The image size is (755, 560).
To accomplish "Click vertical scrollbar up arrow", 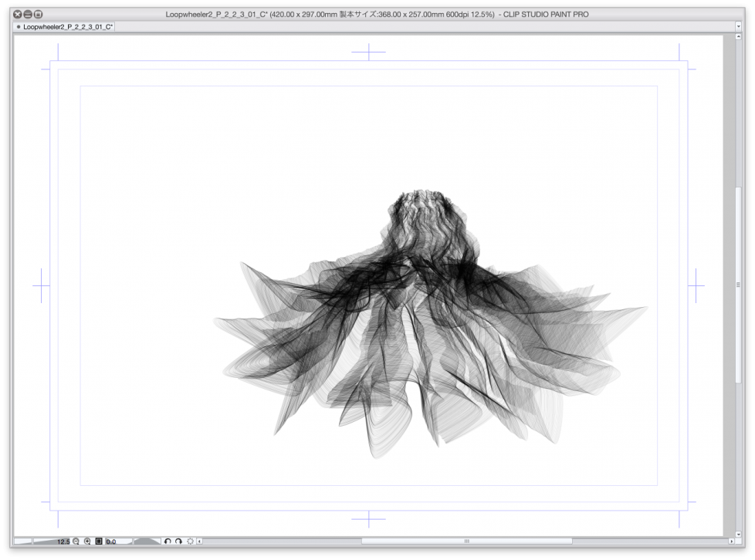I will pyautogui.click(x=739, y=37).
